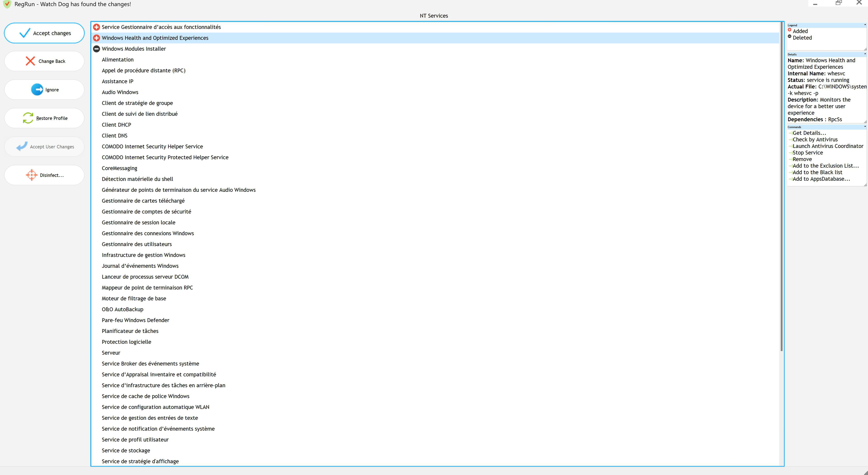Collapse the Legend panel

click(x=865, y=25)
